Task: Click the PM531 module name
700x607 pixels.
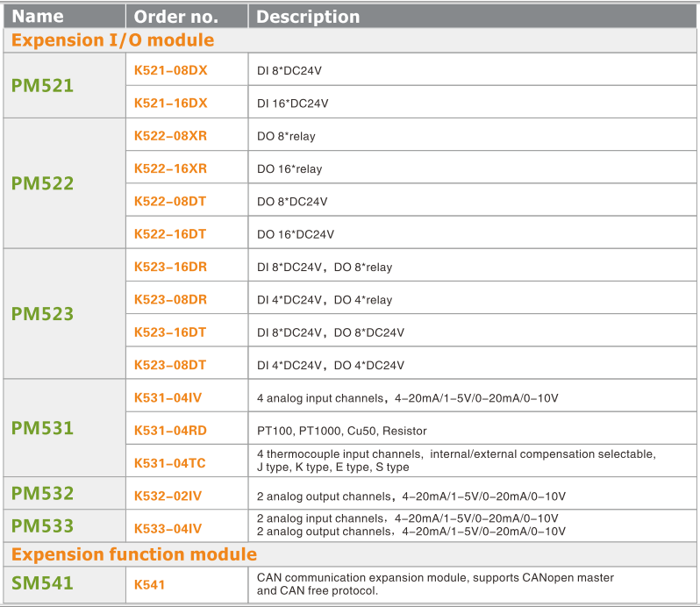Action: [x=42, y=428]
